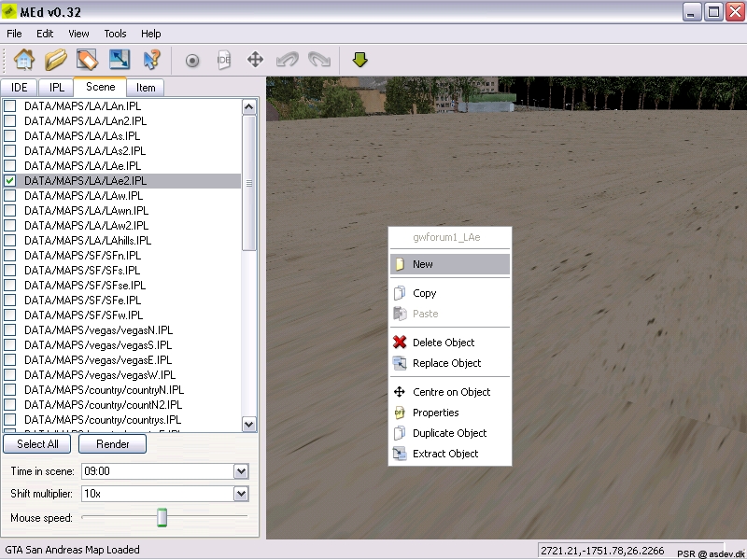Screen dimensions: 747x560
Task: Choose Duplicate Object in context menu
Action: (x=450, y=433)
